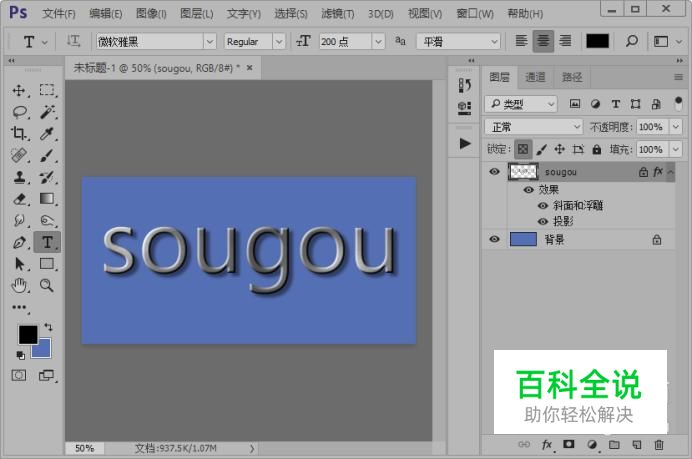Create a new layer
Viewport: 692px width, 459px height.
click(x=636, y=444)
